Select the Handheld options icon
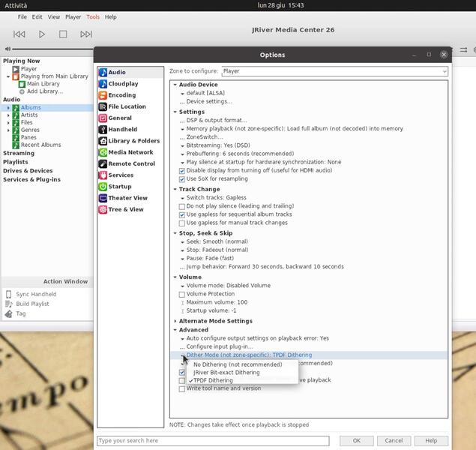Image resolution: width=476 pixels, height=450 pixels. (x=103, y=129)
